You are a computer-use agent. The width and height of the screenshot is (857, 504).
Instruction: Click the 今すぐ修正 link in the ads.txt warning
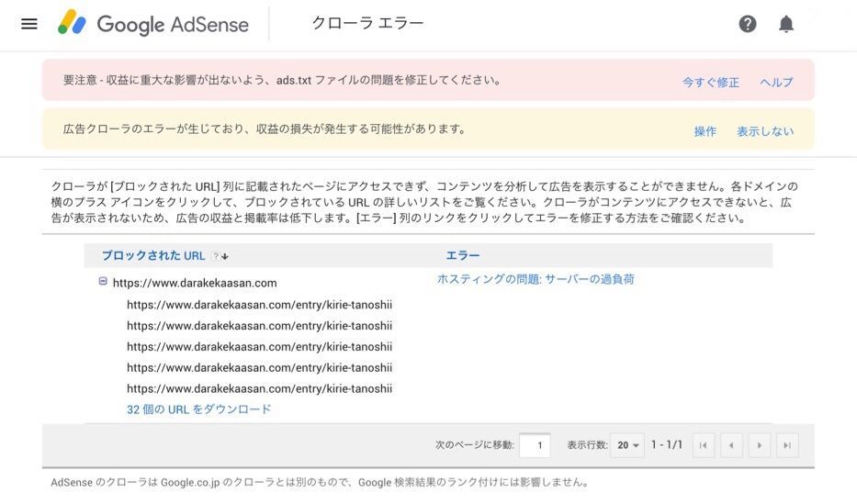coord(711,82)
